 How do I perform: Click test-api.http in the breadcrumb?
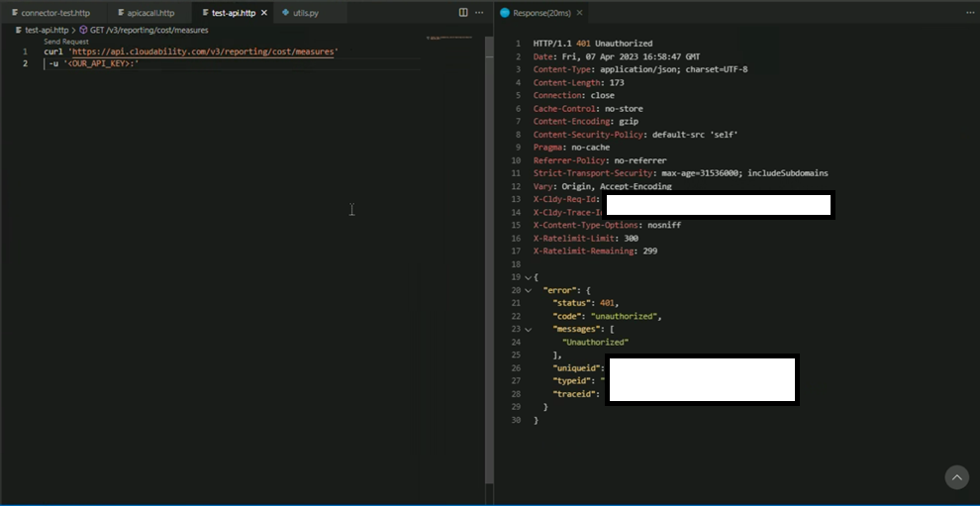pos(46,31)
